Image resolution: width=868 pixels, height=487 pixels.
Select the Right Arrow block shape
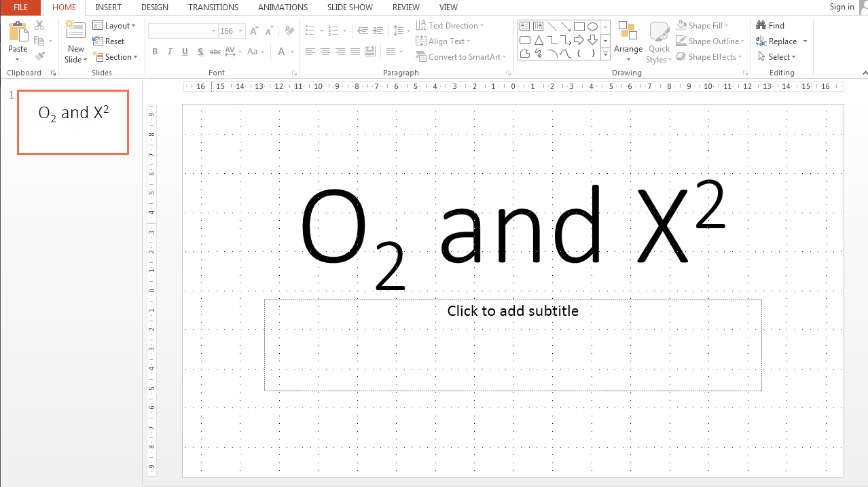[579, 40]
